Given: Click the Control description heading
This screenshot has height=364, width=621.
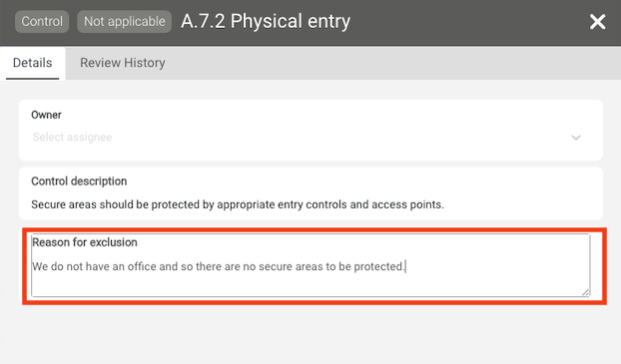Looking at the screenshot, I should (79, 182).
